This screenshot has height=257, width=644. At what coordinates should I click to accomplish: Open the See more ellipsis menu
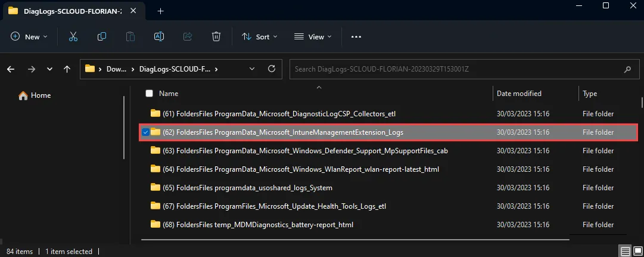pos(356,36)
